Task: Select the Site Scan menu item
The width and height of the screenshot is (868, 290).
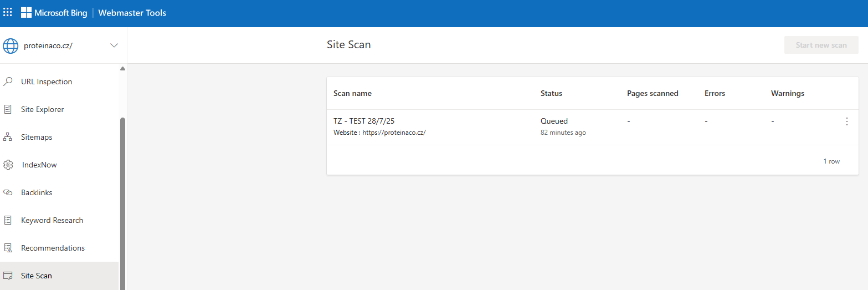Action: (37, 276)
